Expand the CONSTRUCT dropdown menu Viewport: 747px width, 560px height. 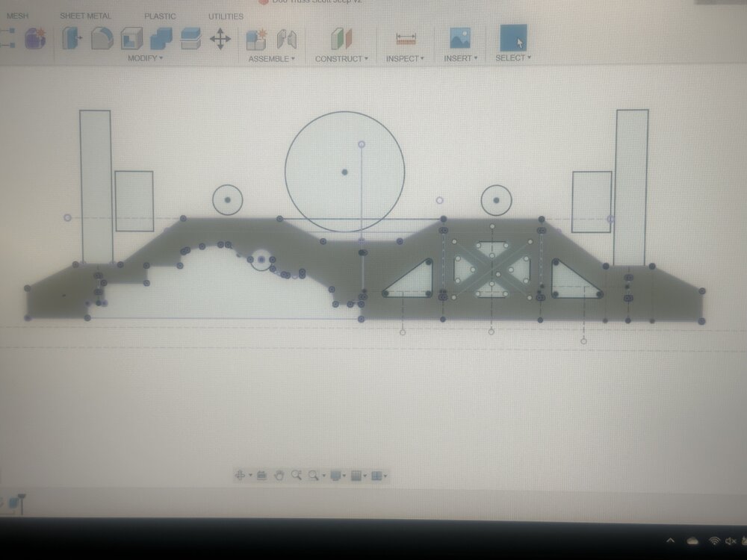click(x=341, y=58)
